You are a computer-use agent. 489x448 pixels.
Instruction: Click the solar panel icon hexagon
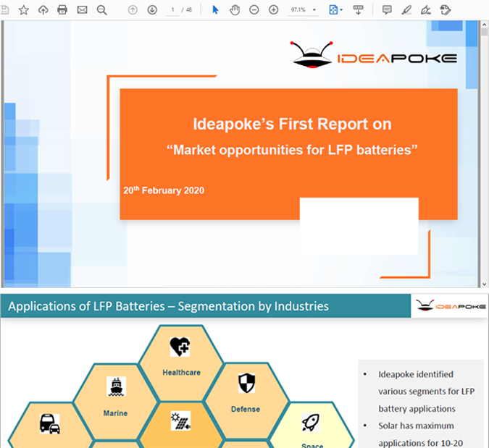180,421
